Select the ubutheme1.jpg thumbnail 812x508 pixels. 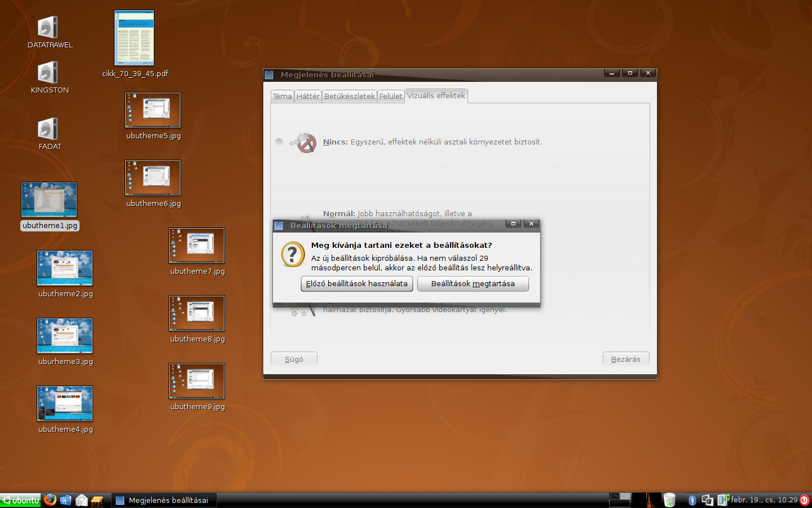49,200
